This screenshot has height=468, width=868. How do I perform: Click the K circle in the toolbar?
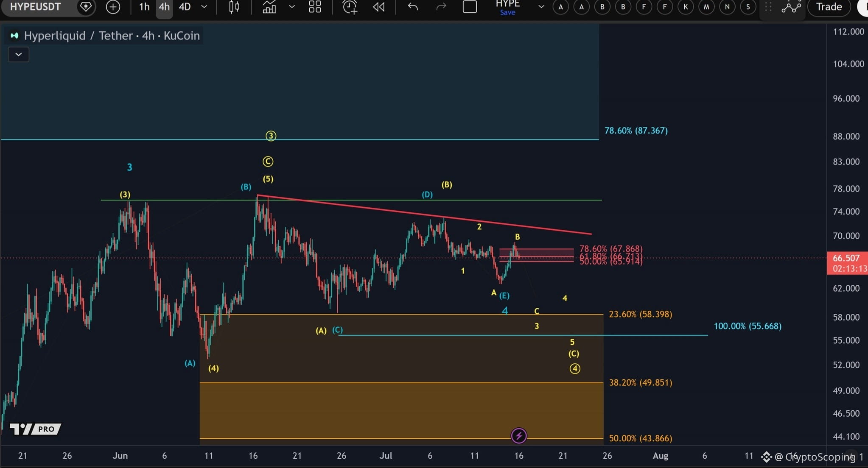(686, 7)
